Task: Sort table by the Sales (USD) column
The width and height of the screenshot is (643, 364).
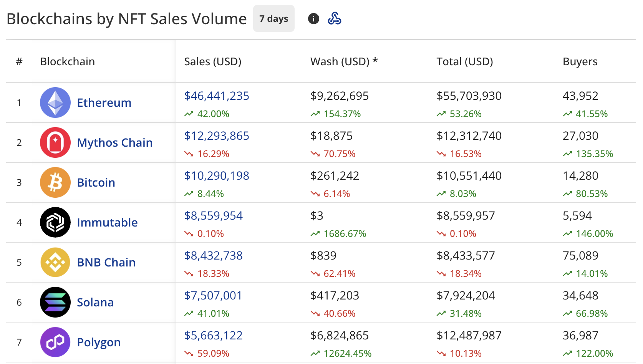Action: click(x=212, y=61)
